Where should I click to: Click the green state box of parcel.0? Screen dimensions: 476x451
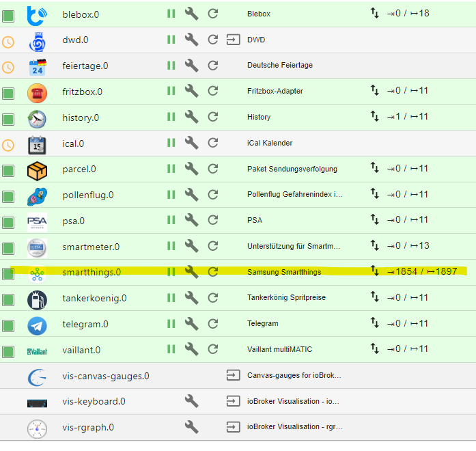8,169
